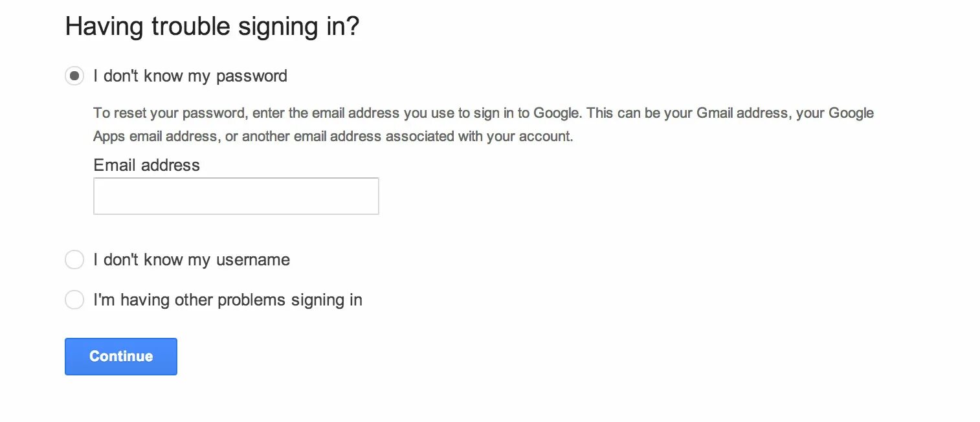Image resolution: width=980 pixels, height=422 pixels.
Task: Choose the "I don't know my username" radio button
Action: pos(75,260)
